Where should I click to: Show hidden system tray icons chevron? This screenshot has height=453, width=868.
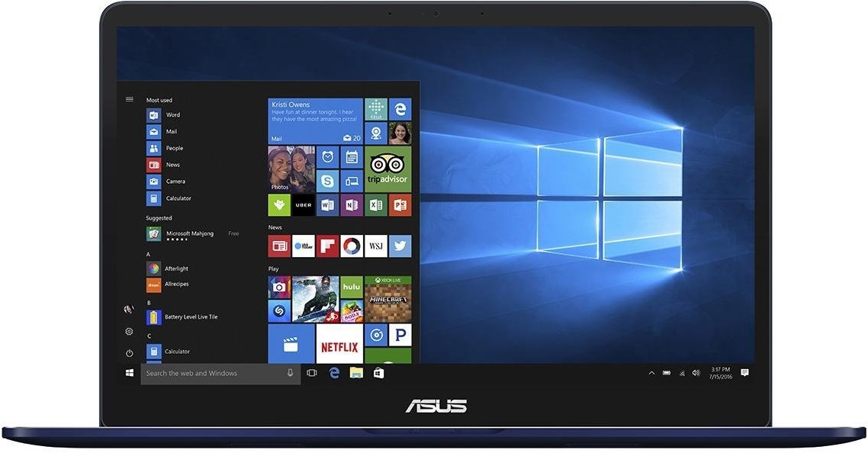pyautogui.click(x=651, y=373)
